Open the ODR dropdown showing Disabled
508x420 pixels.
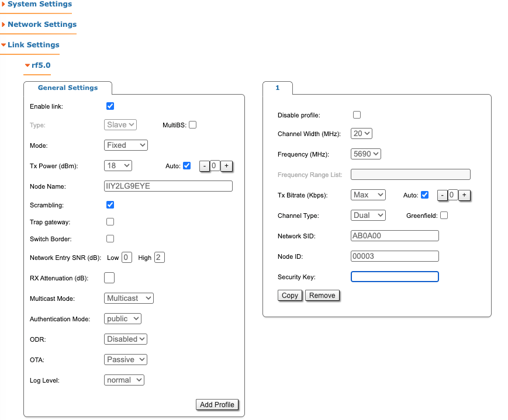pyautogui.click(x=126, y=339)
